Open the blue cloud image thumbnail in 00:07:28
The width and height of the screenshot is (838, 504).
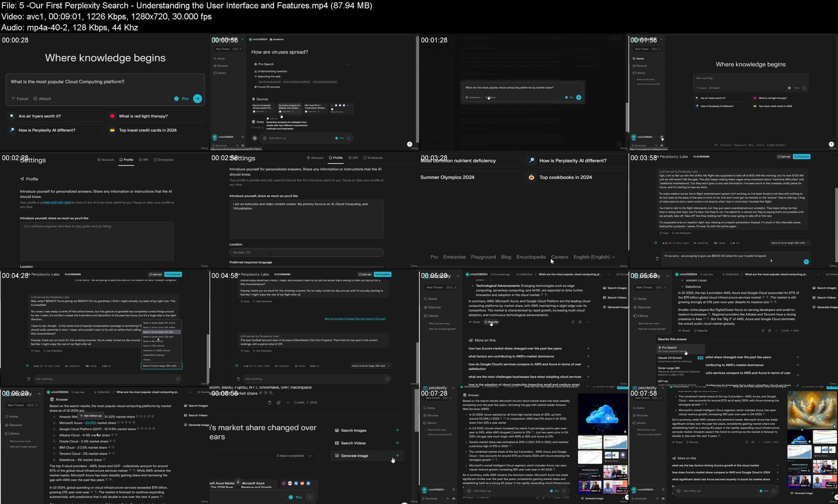[603, 414]
